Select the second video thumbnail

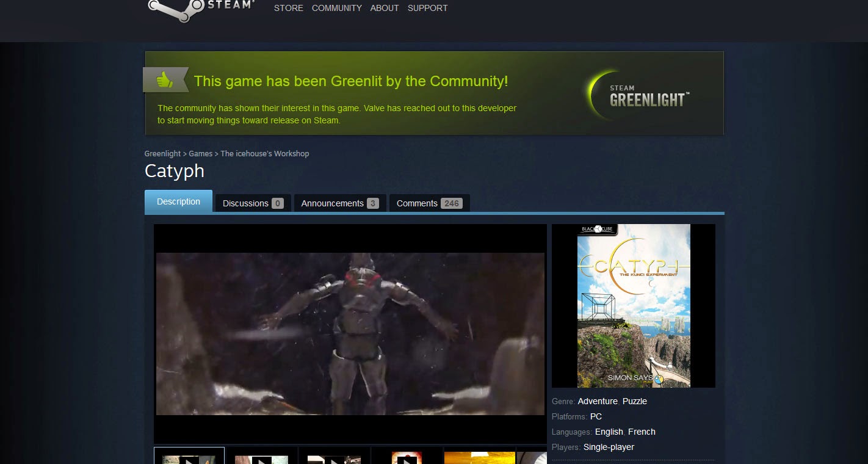[x=261, y=457]
